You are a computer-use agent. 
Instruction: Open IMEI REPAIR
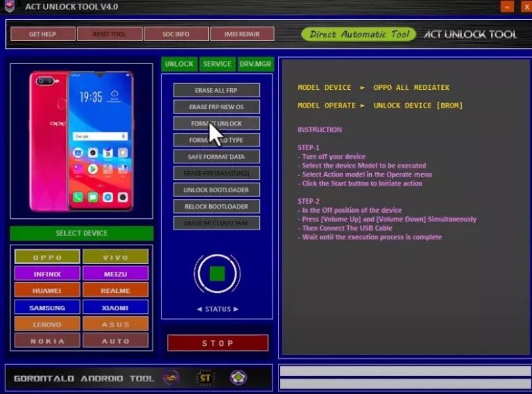tap(242, 34)
